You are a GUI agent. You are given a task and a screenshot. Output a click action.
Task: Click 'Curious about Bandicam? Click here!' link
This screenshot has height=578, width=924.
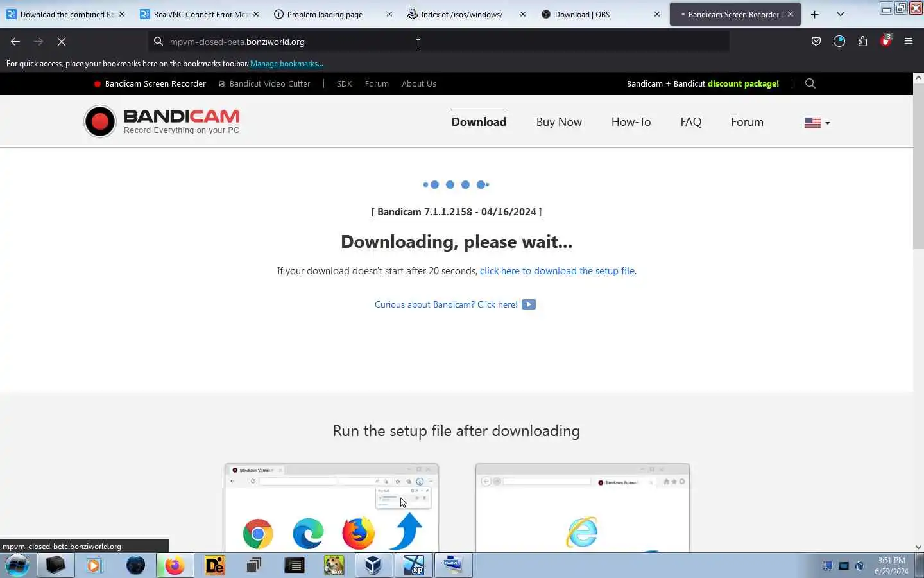446,304
